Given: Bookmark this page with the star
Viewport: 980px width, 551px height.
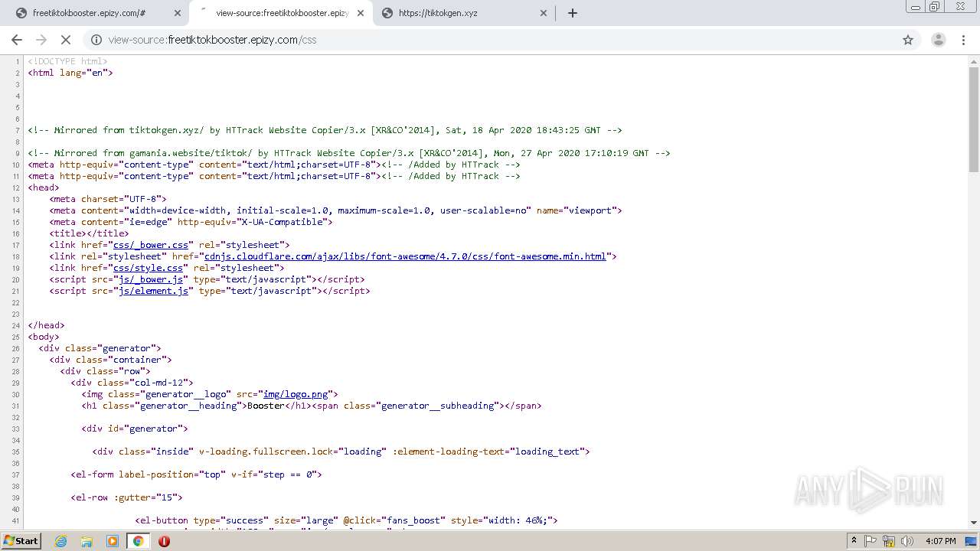Looking at the screenshot, I should coord(908,40).
